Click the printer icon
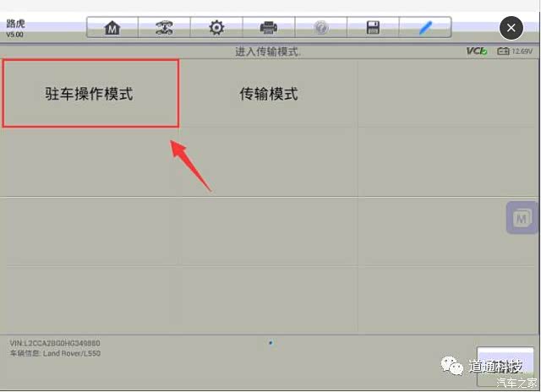Image resolution: width=541 pixels, height=392 pixels. pyautogui.click(x=269, y=27)
